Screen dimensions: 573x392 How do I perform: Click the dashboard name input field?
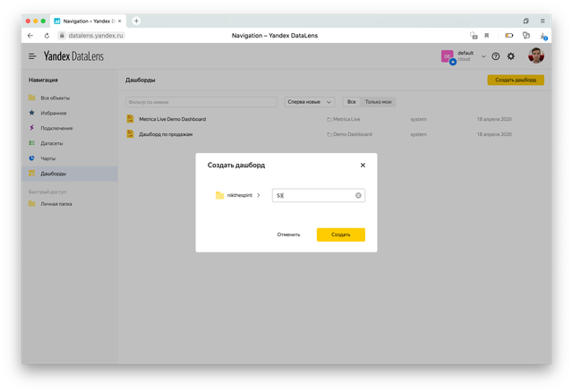click(x=313, y=195)
